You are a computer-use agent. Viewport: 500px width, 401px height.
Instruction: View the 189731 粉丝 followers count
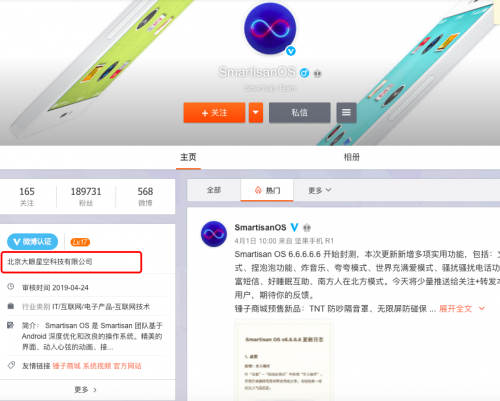coord(86,196)
